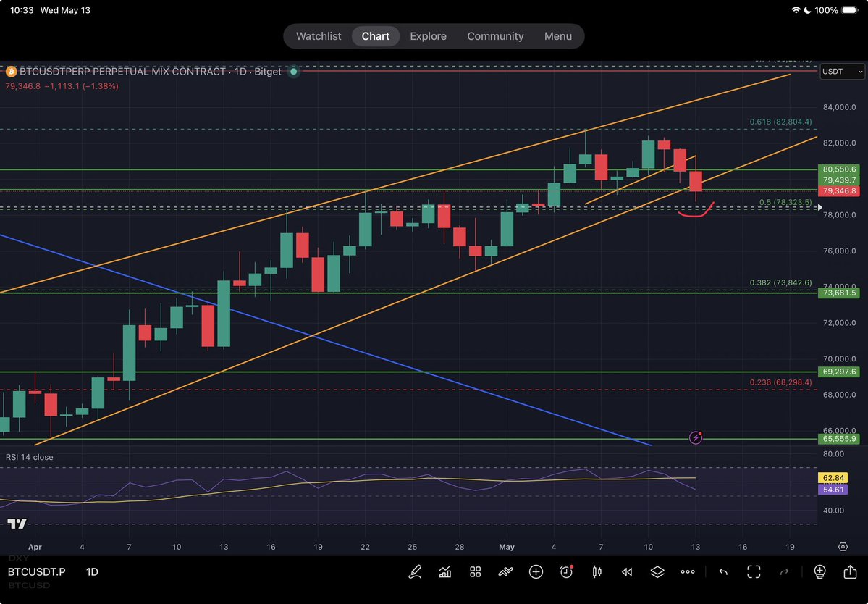Redo the action arrow
The width and height of the screenshot is (868, 604).
(x=784, y=572)
